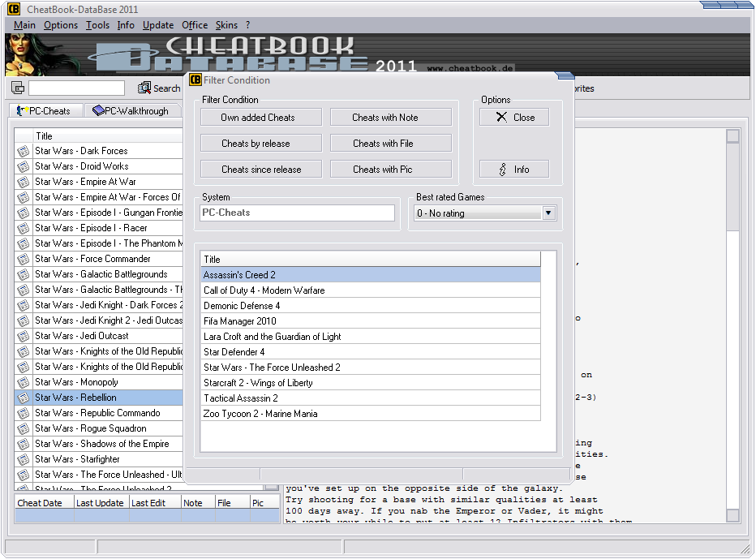Click the document icon beside Star Wars - Starfighter
This screenshot has width=756, height=559.
23,459
